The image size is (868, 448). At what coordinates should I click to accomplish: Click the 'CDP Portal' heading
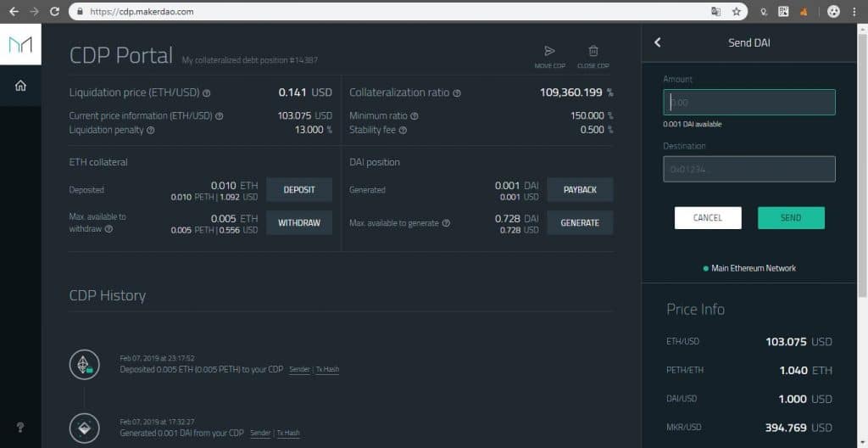(x=121, y=56)
